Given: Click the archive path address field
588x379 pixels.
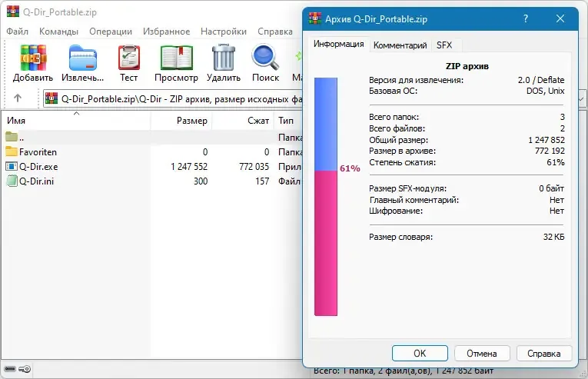Looking at the screenshot, I should pyautogui.click(x=172, y=99).
